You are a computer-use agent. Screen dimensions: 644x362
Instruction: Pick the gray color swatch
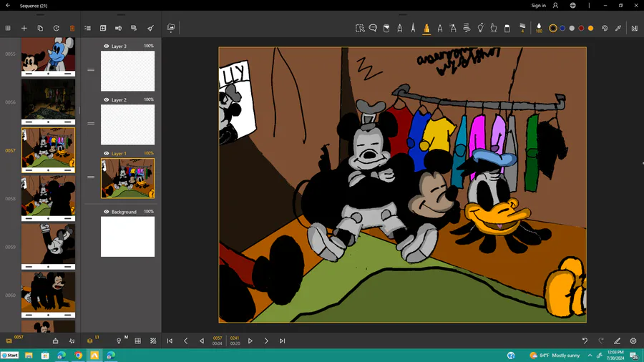point(572,29)
